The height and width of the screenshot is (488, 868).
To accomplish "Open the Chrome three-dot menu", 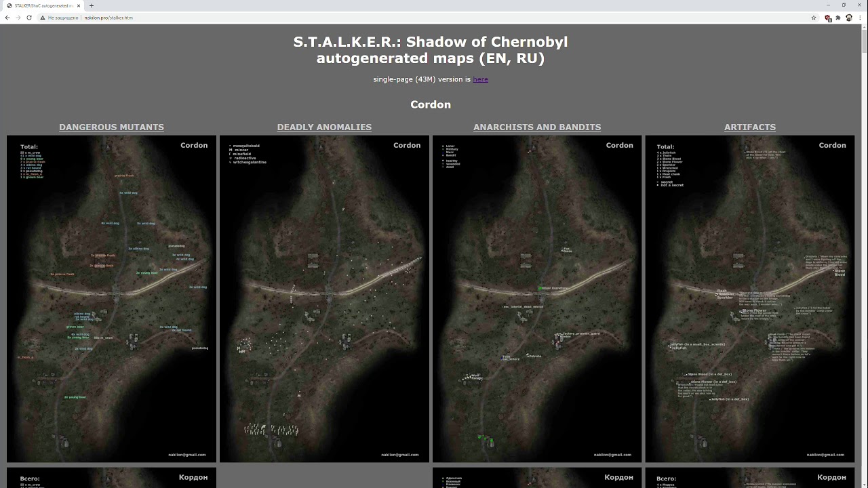I will click(860, 18).
